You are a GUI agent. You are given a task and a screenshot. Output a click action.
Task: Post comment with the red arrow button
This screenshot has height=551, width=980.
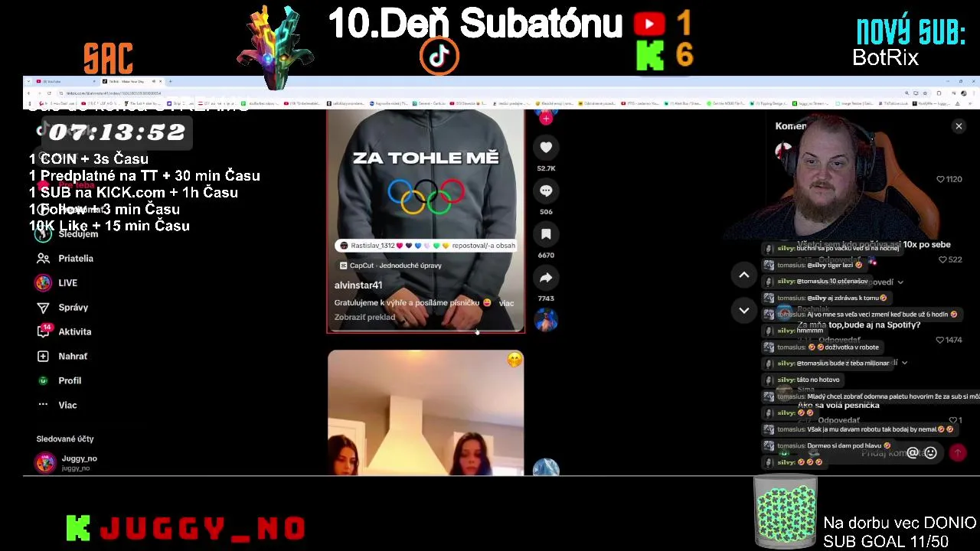click(958, 453)
